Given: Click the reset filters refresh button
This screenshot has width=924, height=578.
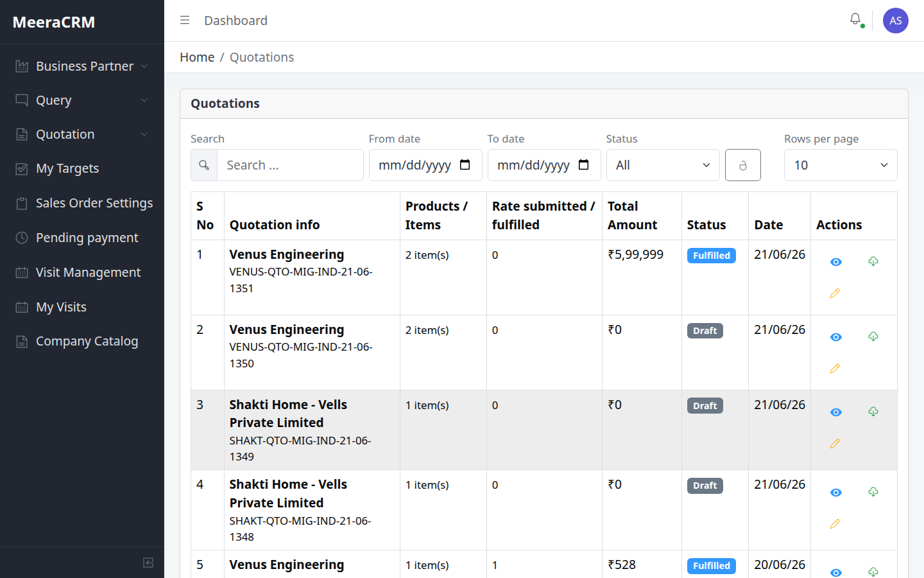Looking at the screenshot, I should pos(743,165).
